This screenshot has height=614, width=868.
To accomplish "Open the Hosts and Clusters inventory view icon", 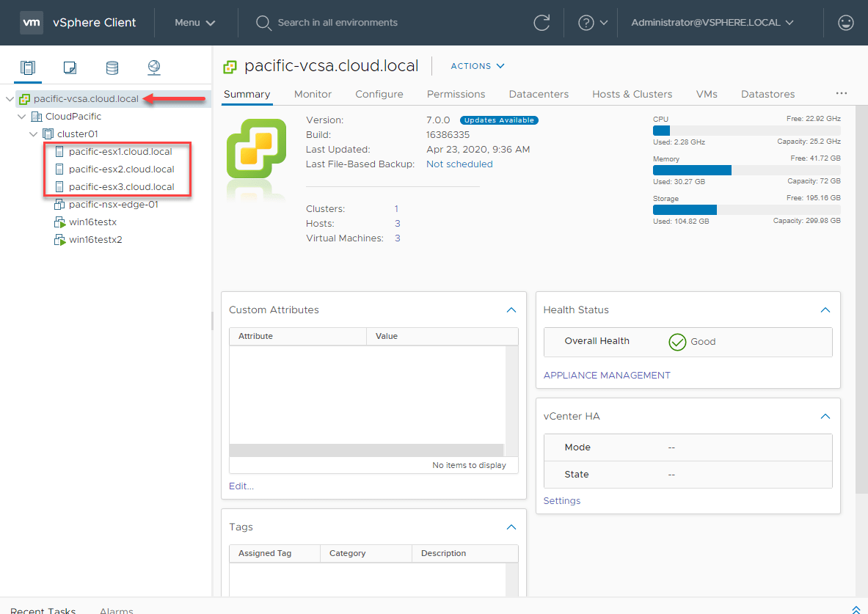I will point(28,67).
